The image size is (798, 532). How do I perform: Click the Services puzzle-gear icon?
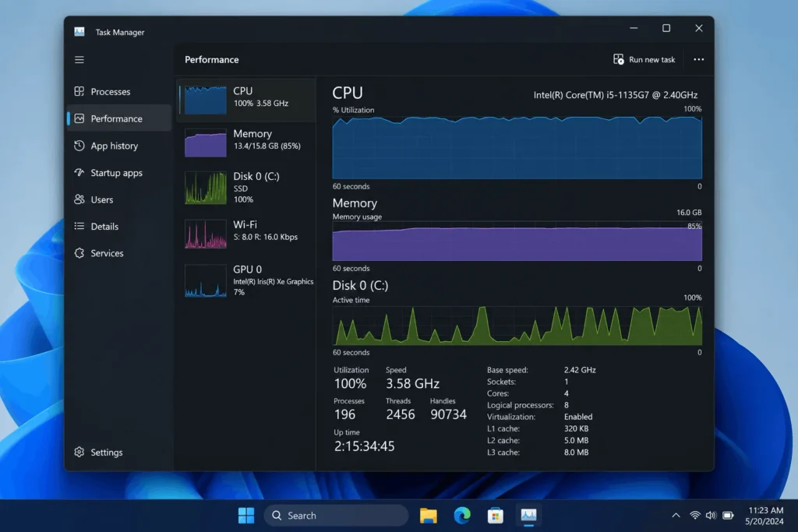(79, 253)
